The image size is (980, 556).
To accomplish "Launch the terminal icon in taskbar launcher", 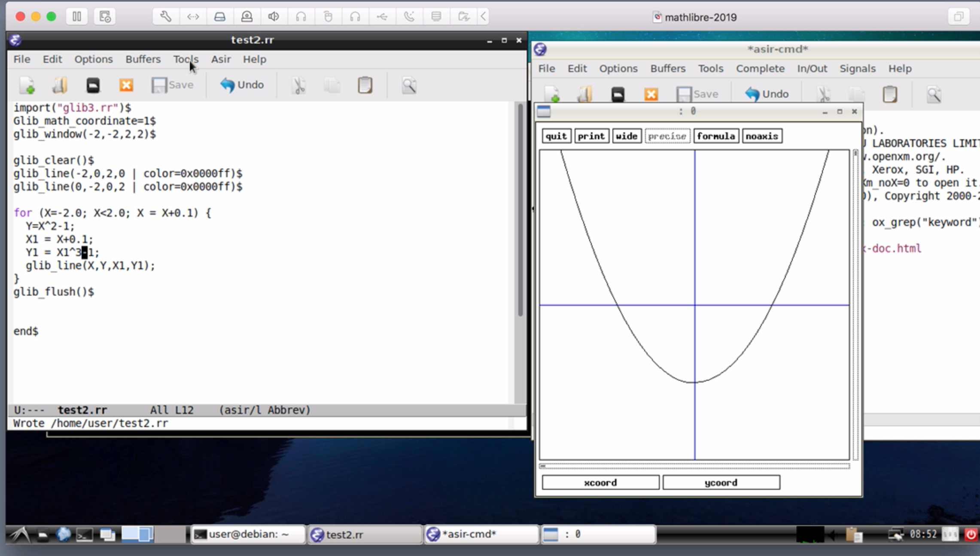I will pyautogui.click(x=84, y=535).
